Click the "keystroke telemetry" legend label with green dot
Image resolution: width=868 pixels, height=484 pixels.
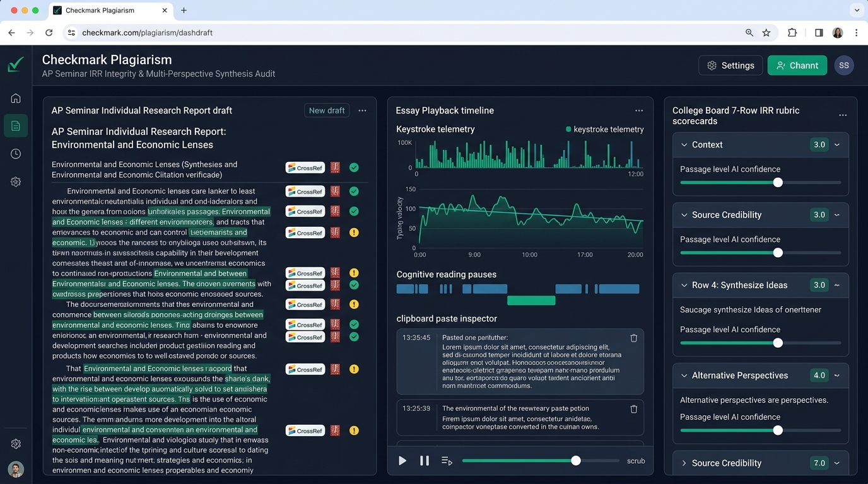[x=605, y=129]
